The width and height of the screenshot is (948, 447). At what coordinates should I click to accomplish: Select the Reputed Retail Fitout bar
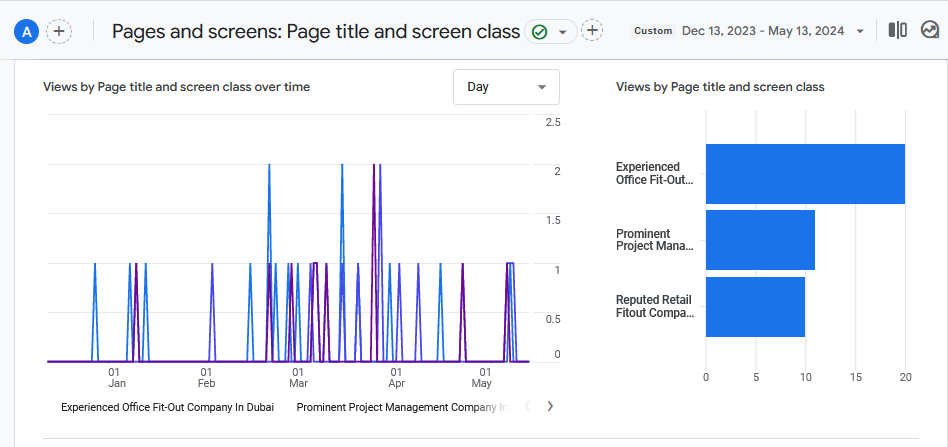tap(755, 307)
